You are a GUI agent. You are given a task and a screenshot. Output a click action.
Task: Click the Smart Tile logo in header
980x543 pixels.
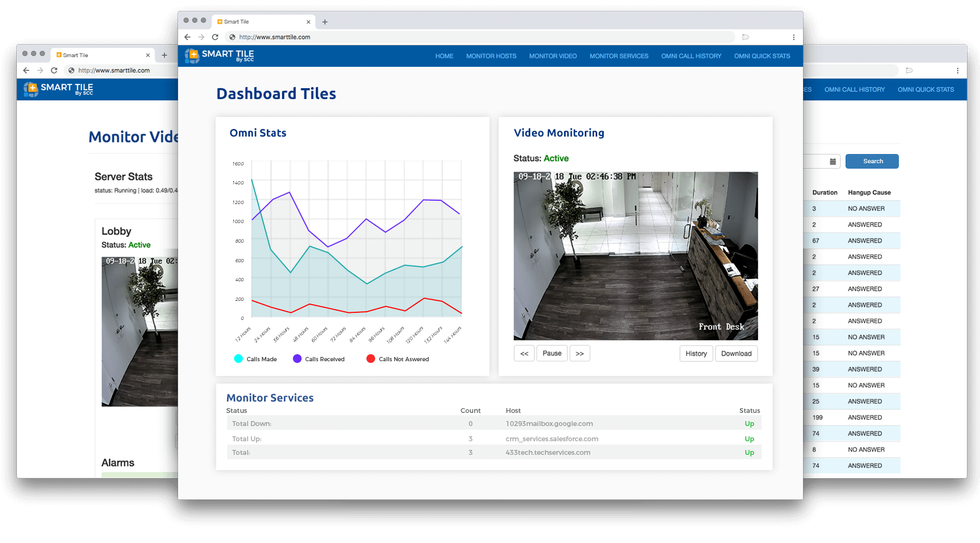click(219, 55)
